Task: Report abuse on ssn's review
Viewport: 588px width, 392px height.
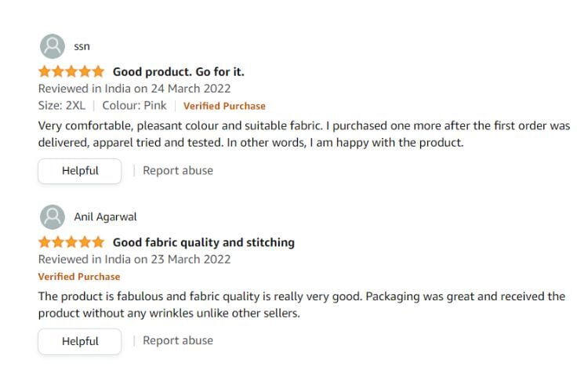Action: tap(177, 170)
